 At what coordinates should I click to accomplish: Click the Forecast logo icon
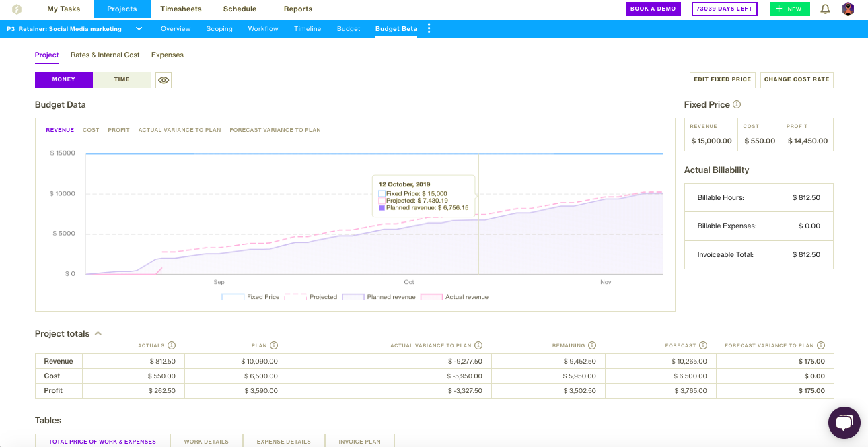click(x=17, y=9)
